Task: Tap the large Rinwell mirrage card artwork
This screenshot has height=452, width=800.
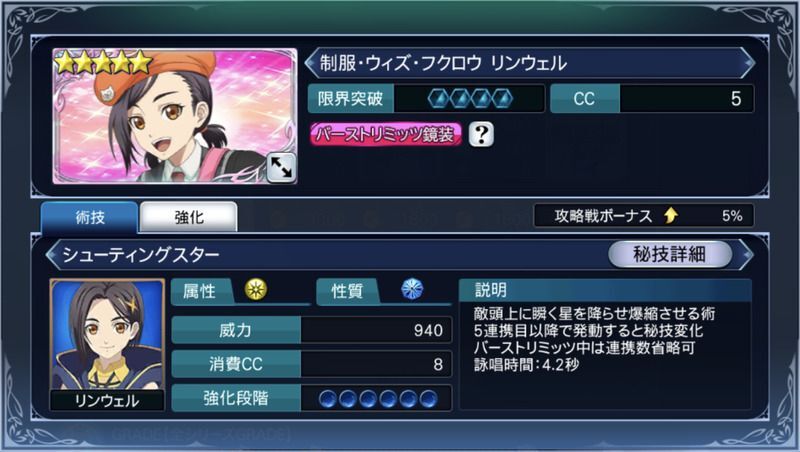Action: [x=175, y=116]
